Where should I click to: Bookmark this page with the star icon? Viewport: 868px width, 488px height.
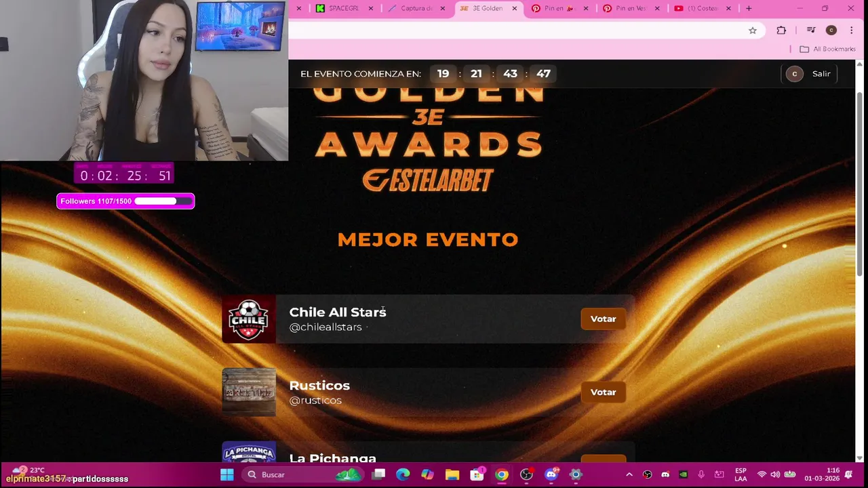click(x=753, y=30)
